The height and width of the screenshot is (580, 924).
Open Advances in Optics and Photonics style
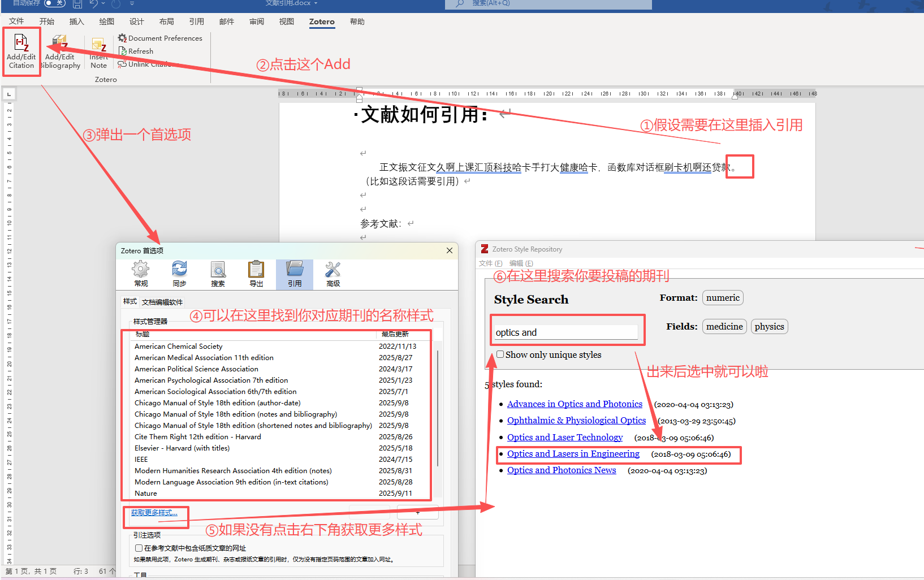tap(575, 404)
